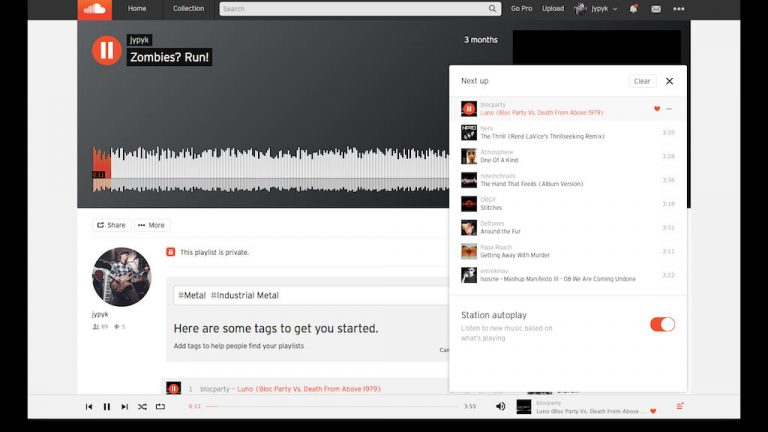Click Papa Roach track artwork thumbnail
The width and height of the screenshot is (768, 432).
pos(469,251)
